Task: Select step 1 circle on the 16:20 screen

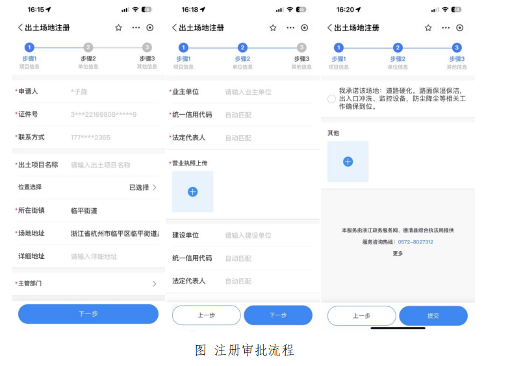Action: pos(339,48)
